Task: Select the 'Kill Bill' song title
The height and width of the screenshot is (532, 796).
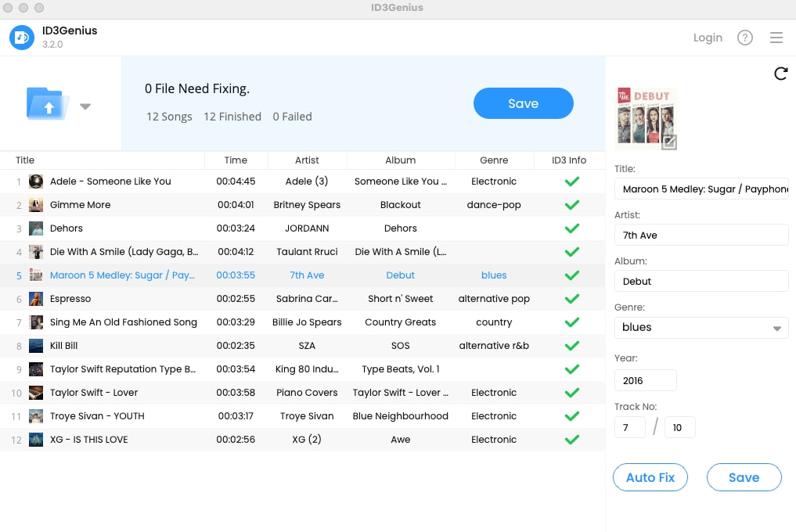Action: pos(64,346)
